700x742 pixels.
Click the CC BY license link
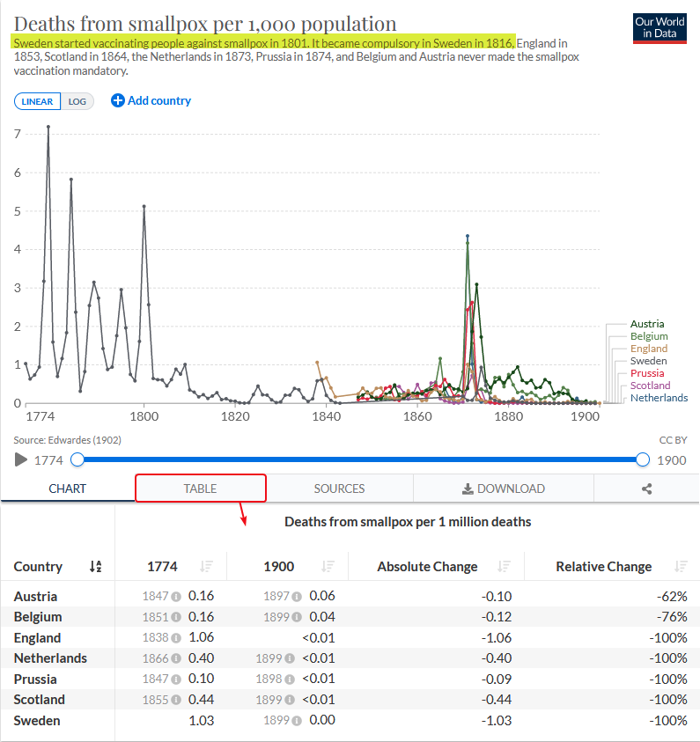coord(673,440)
